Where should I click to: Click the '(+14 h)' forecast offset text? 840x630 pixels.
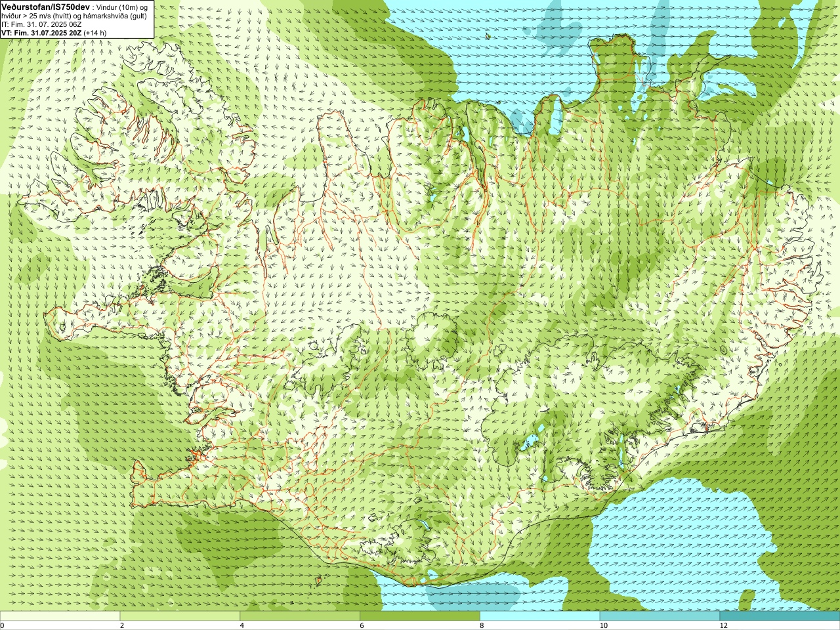pos(96,33)
